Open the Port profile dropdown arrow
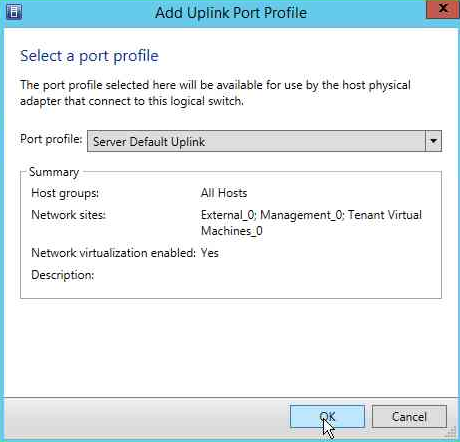Image resolution: width=460 pixels, height=442 pixels. [x=433, y=141]
